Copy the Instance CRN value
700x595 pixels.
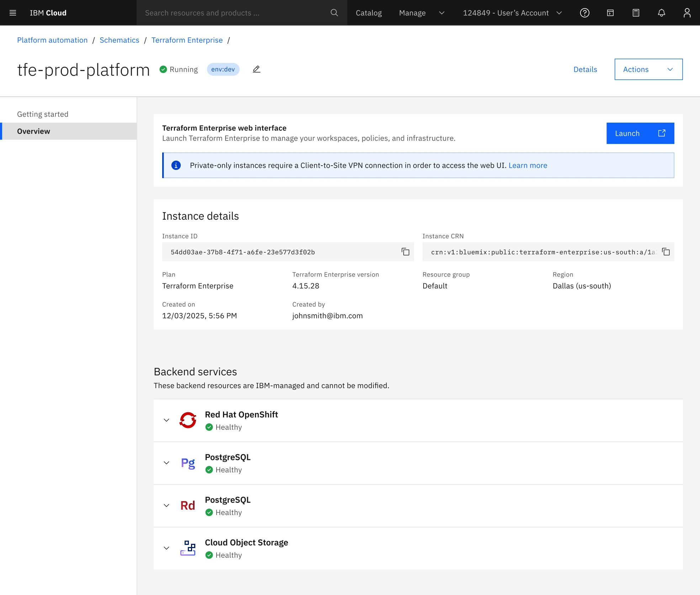666,252
